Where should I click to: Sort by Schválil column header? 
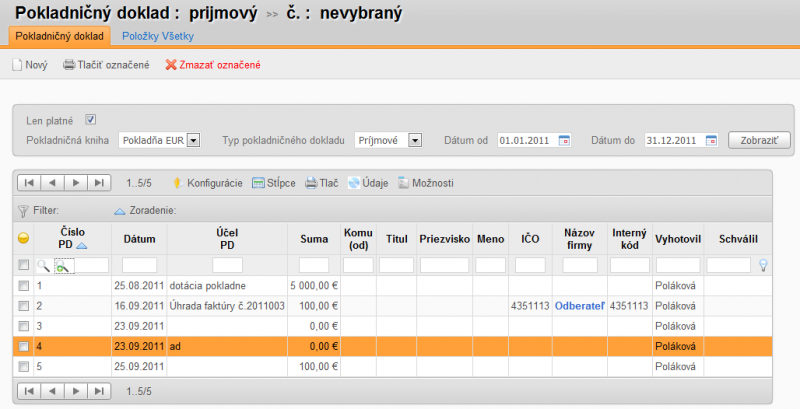pos(738,239)
